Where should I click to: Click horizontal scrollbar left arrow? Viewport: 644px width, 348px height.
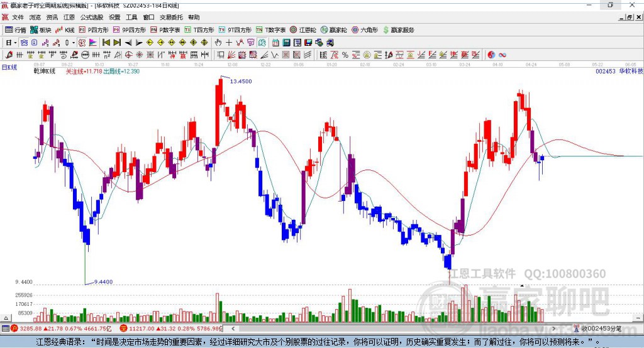click(233, 329)
